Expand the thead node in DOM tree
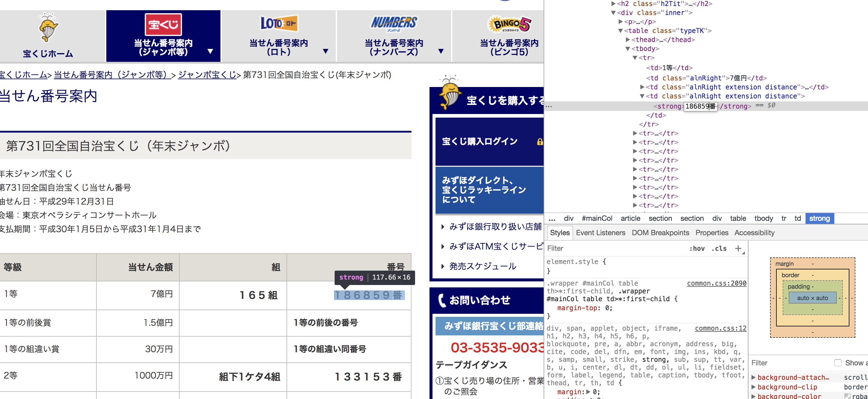Viewport: 868px width, 399px height. [628, 40]
